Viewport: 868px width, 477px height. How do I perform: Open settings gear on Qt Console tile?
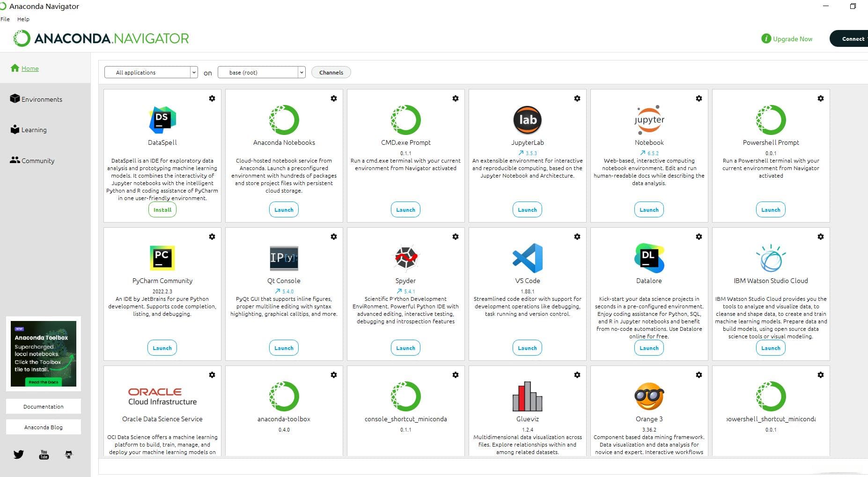334,237
